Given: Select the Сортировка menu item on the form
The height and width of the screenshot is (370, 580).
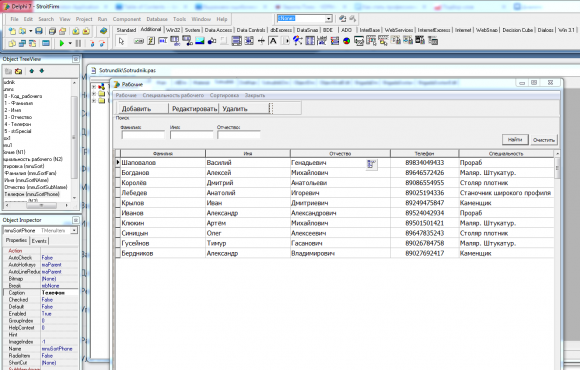Looking at the screenshot, I should (224, 95).
